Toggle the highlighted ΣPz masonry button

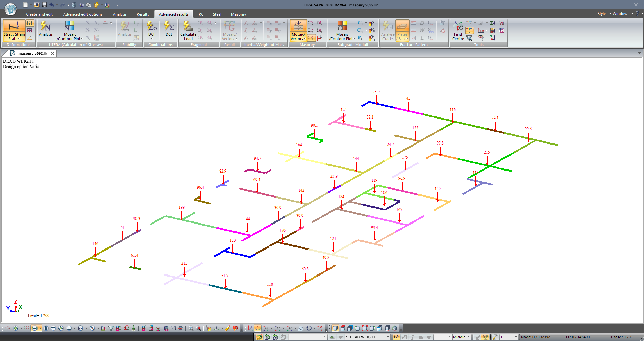[311, 38]
